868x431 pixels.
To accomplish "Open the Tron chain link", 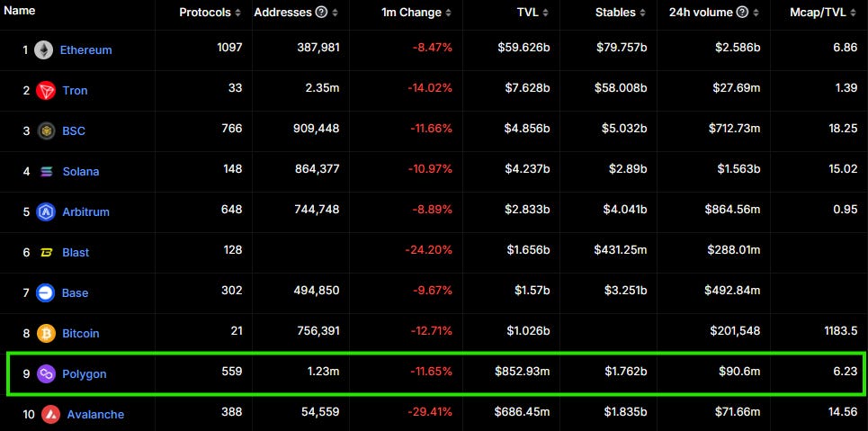I will tap(75, 90).
